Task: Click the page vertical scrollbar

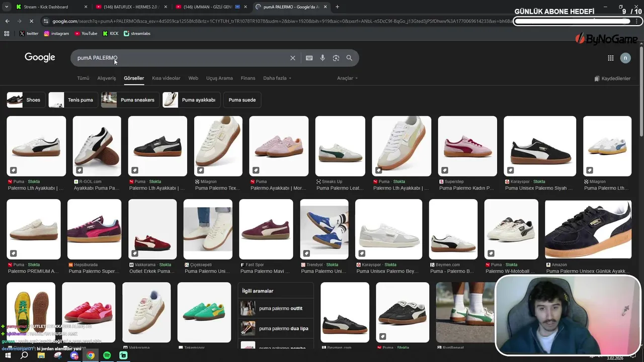Action: tap(641, 90)
